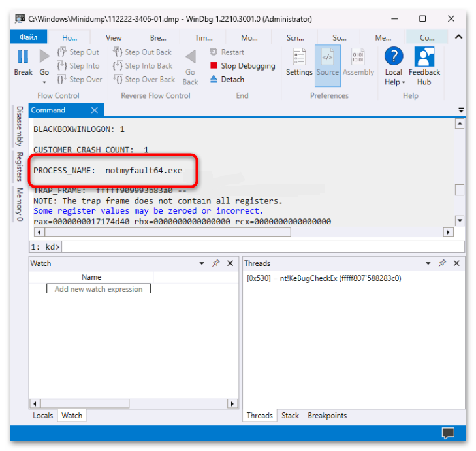
Task: Open the Threads panel dropdown arrow
Action: (x=428, y=263)
